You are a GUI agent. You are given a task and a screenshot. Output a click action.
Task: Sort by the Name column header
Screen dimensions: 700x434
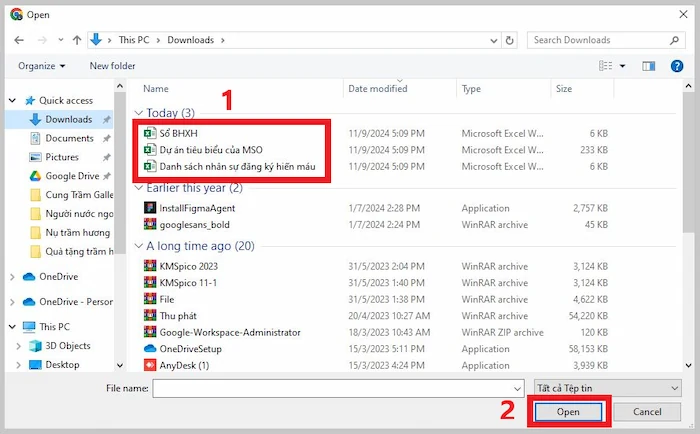(x=156, y=88)
